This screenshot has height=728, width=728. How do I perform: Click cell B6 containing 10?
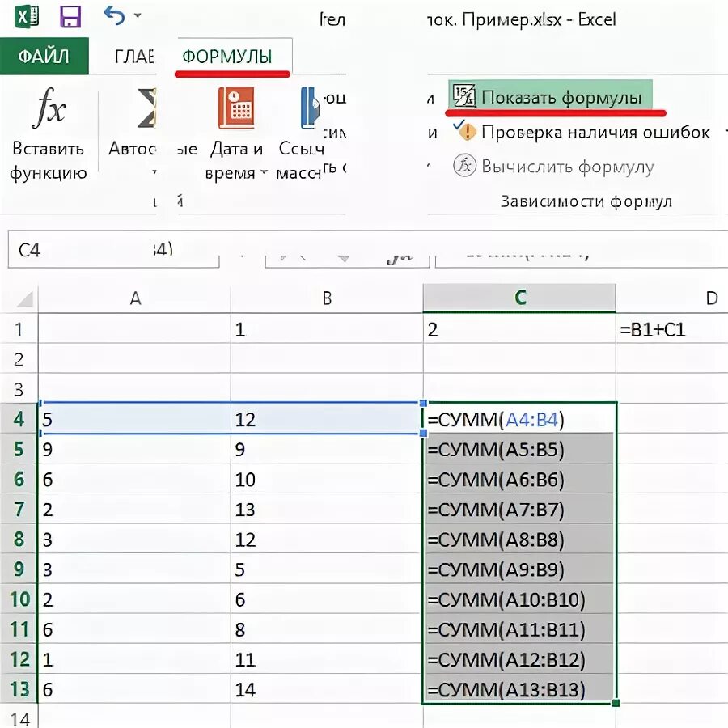pos(327,479)
